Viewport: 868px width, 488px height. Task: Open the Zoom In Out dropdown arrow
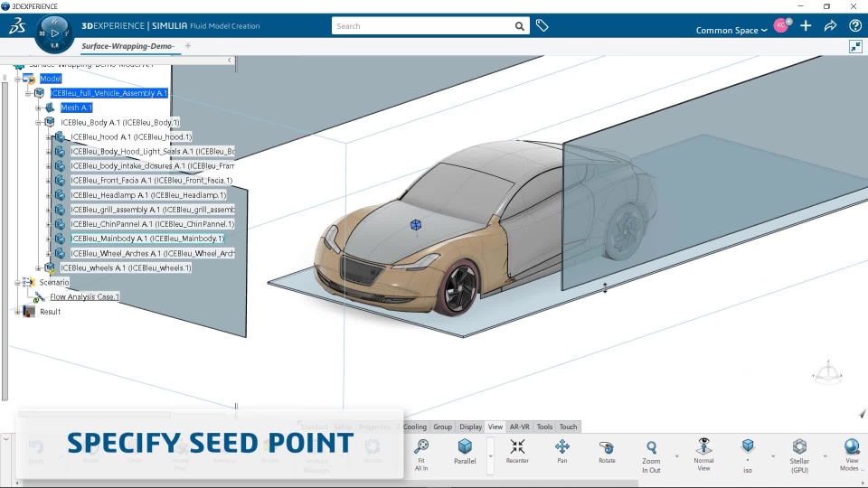point(676,455)
